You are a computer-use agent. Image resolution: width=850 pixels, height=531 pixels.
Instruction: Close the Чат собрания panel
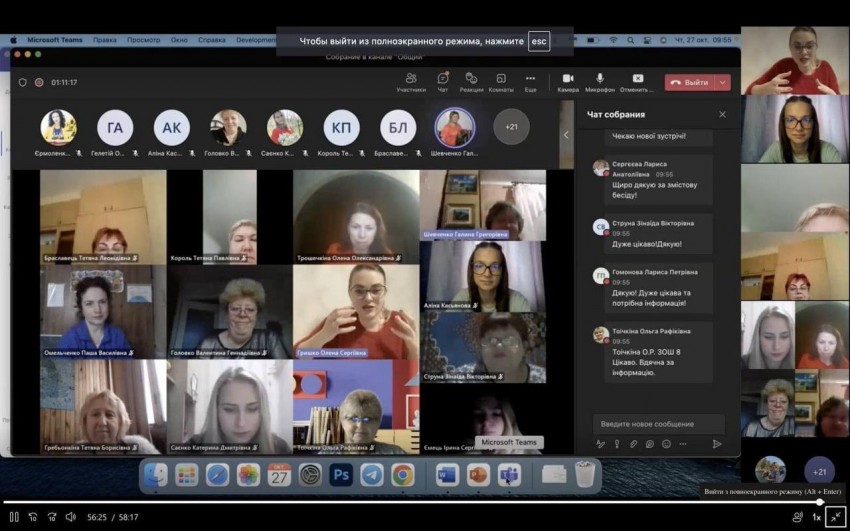tap(722, 114)
